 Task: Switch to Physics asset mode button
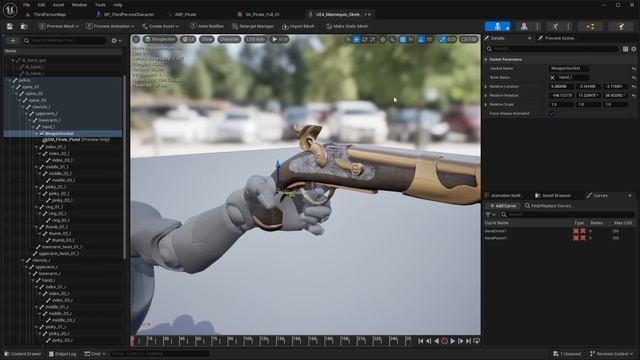(x=621, y=26)
